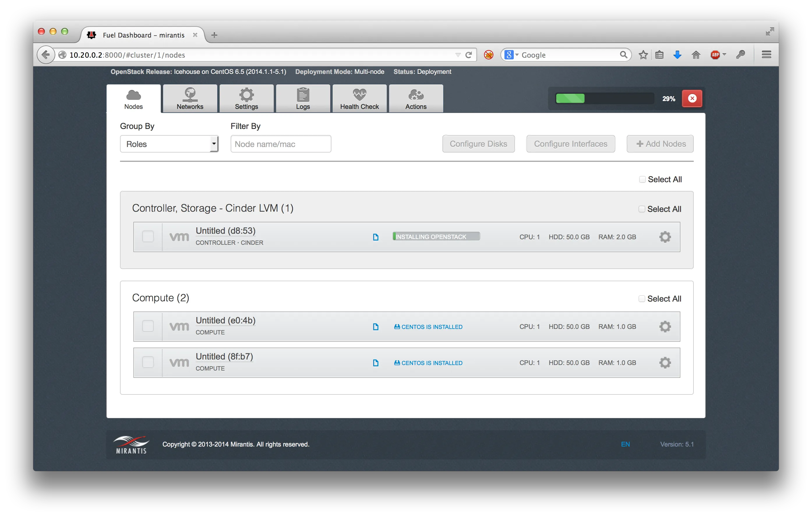This screenshot has width=812, height=517.
Task: Open logs icon for node 8f:b7
Action: tap(375, 363)
